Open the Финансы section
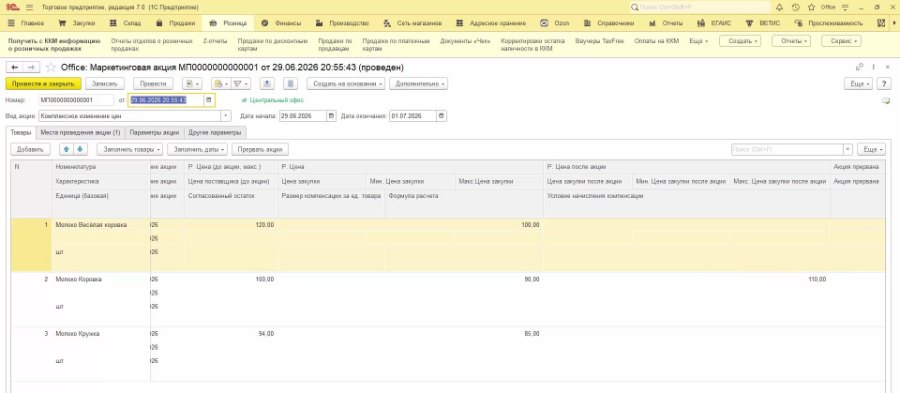The image size is (900, 393). tap(281, 24)
